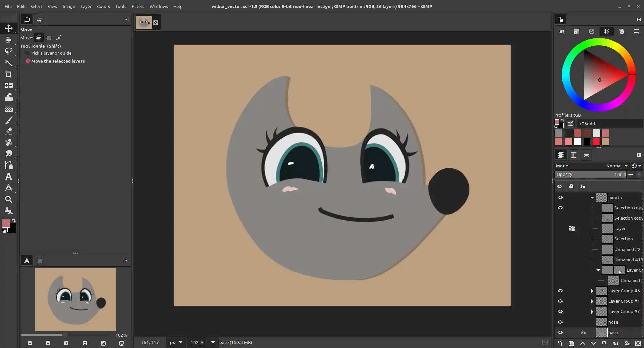This screenshot has height=348, width=644.
Task: Open the Colors menu
Action: 103,6
